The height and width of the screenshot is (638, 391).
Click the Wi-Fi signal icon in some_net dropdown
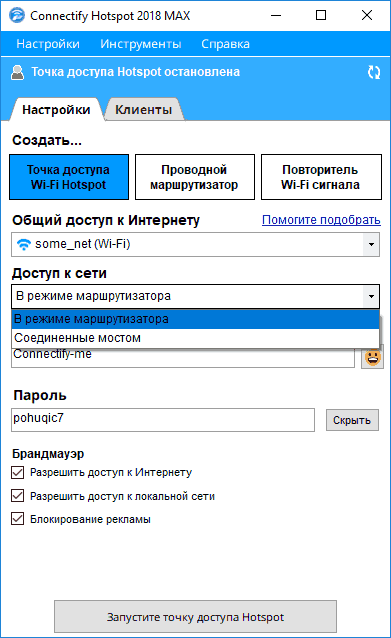tap(24, 245)
